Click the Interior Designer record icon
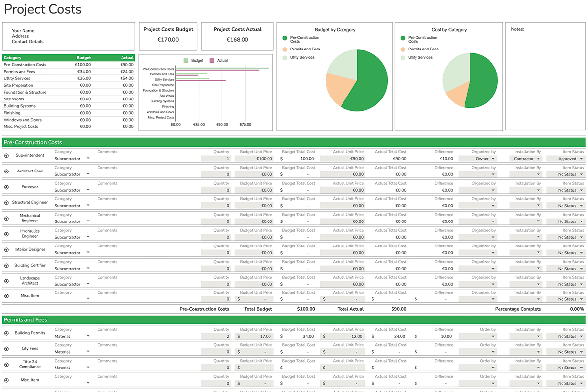The image size is (588, 392). (x=6, y=249)
